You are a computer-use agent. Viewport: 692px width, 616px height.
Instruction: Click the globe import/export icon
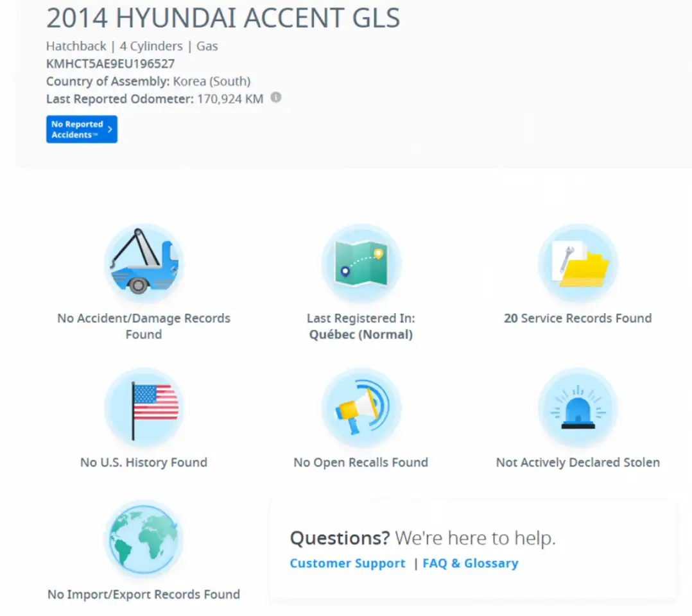point(144,539)
